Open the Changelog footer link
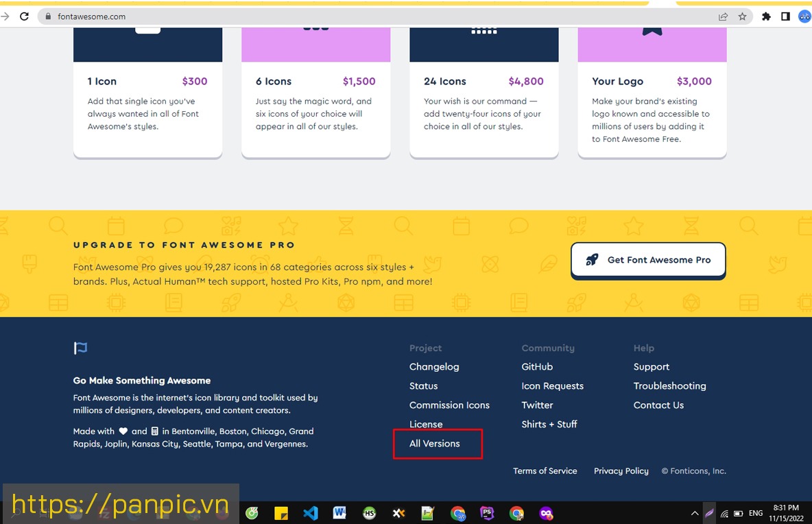Viewport: 812px width, 524px height. [434, 366]
